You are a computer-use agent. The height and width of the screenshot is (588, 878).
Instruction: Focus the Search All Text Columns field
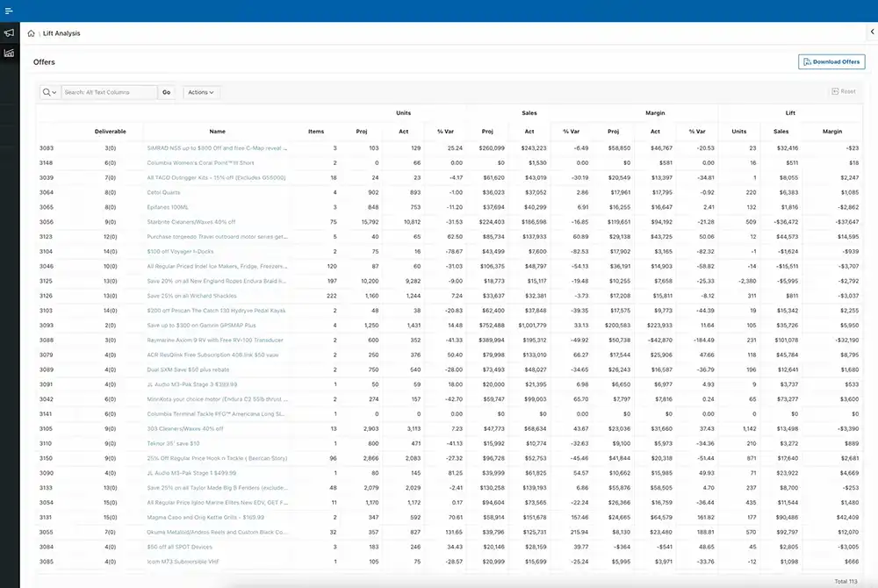[109, 92]
